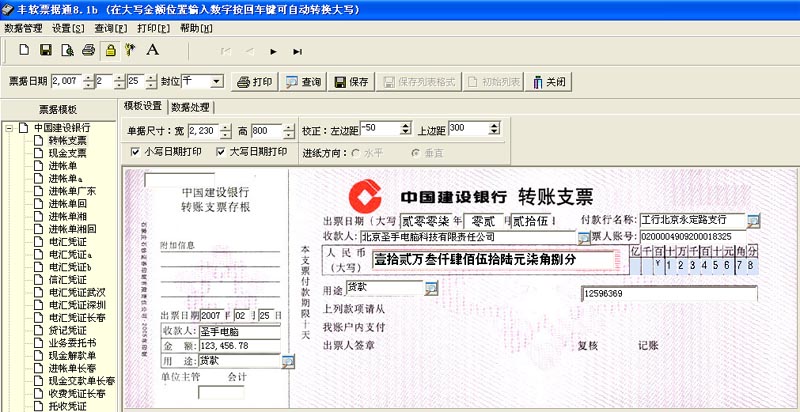Adjust year spinner of 票据日期

[89, 82]
